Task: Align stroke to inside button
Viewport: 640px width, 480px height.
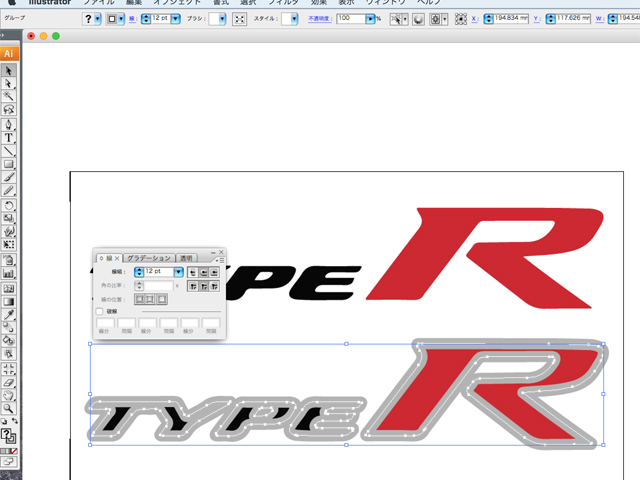Action: (x=151, y=300)
